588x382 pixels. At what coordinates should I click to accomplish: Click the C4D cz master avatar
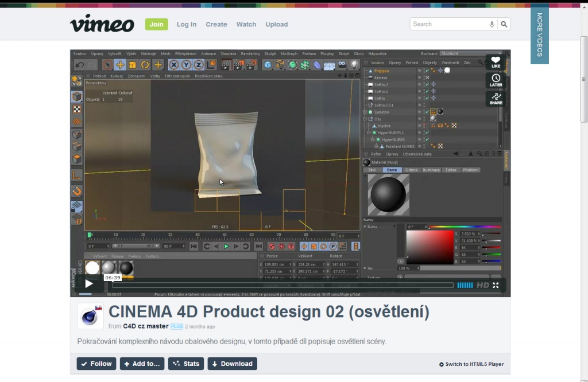point(90,316)
